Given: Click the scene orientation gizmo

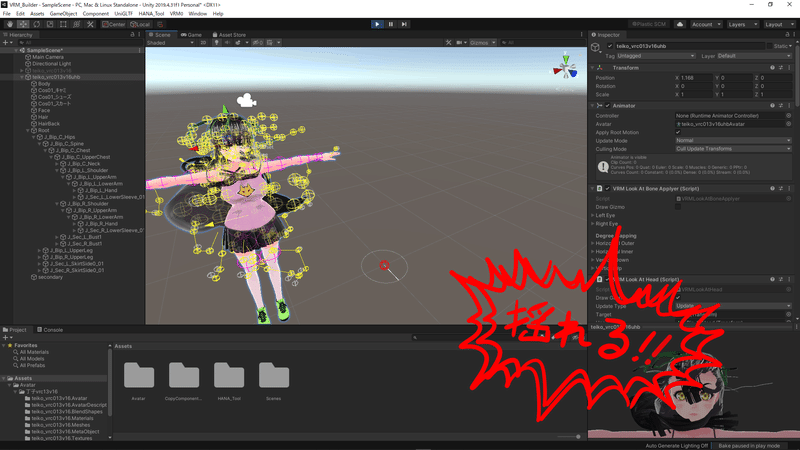Looking at the screenshot, I should point(565,68).
